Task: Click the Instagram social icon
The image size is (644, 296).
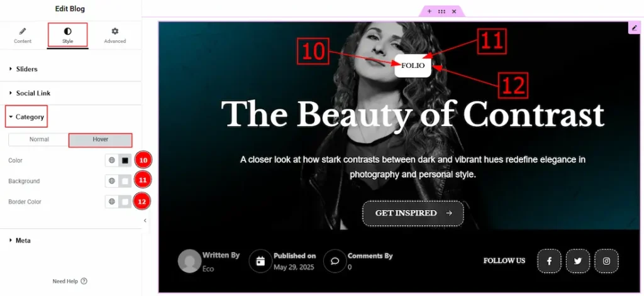Action: click(x=606, y=261)
